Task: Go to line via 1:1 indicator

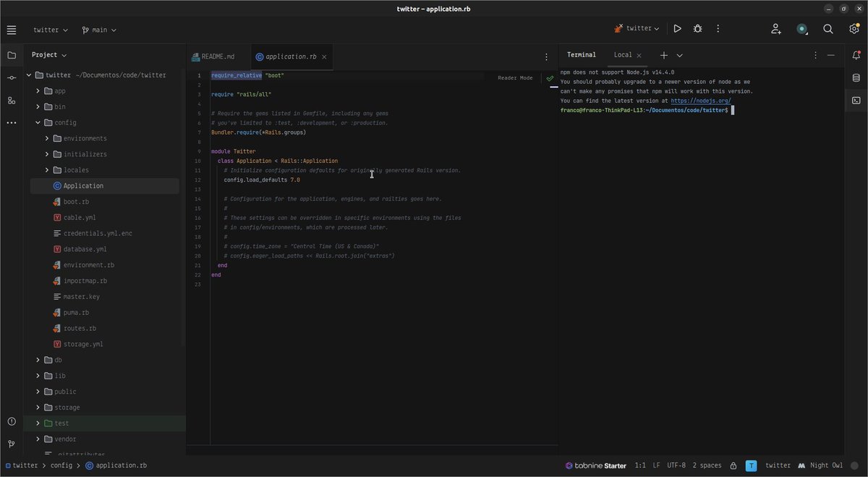Action: click(640, 465)
